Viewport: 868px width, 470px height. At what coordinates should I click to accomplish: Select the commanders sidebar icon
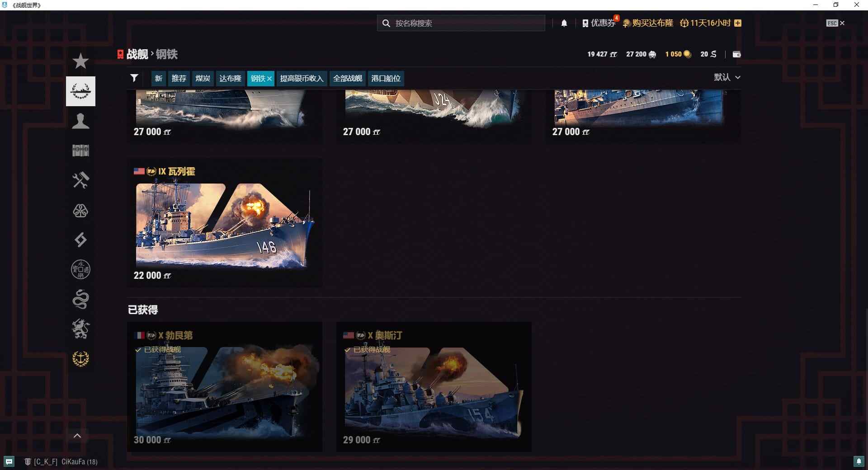[80, 121]
